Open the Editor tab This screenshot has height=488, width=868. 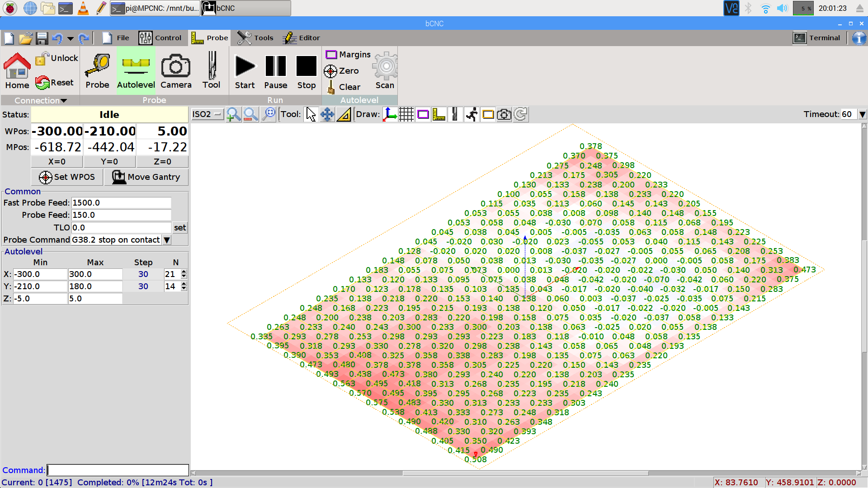click(x=301, y=38)
